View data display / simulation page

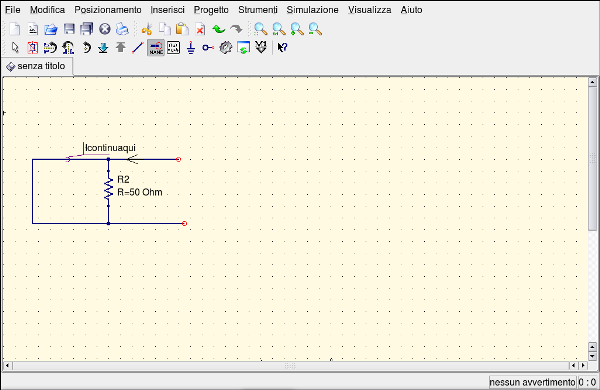click(x=243, y=47)
